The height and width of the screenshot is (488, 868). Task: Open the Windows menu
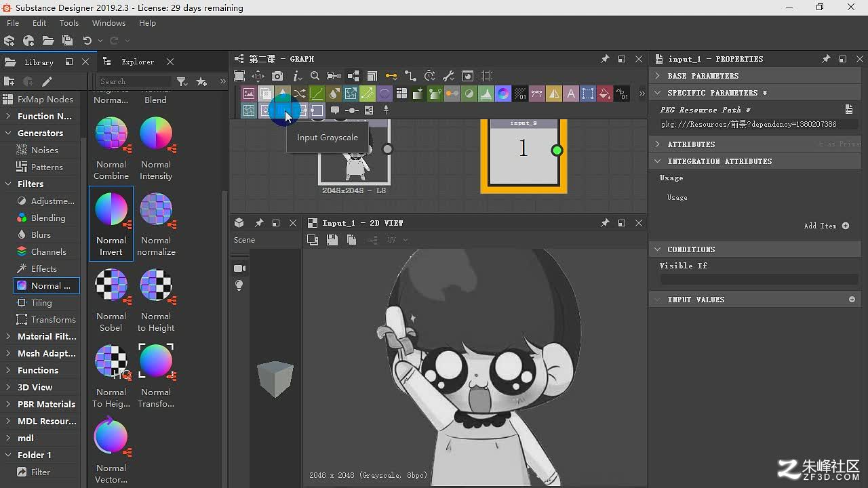pyautogui.click(x=108, y=23)
